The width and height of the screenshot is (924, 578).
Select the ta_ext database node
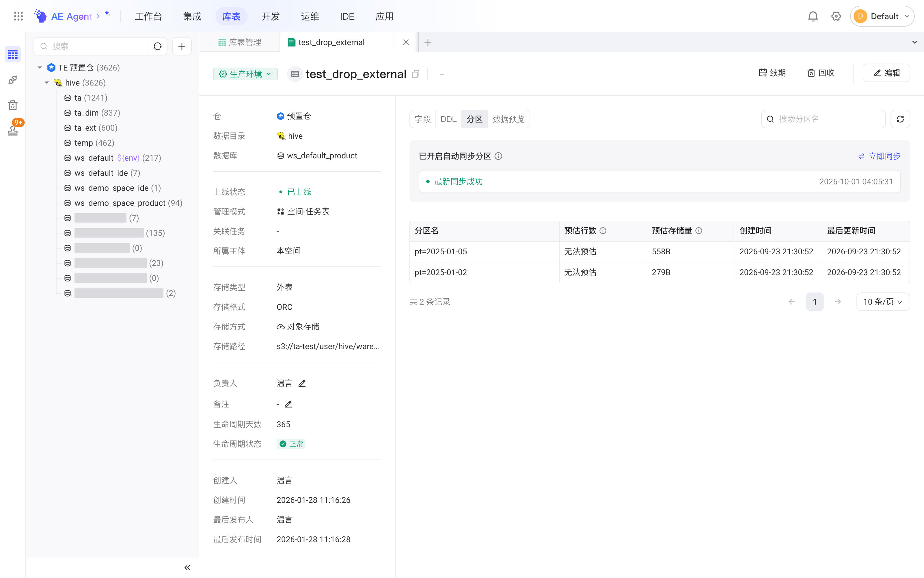[90, 128]
